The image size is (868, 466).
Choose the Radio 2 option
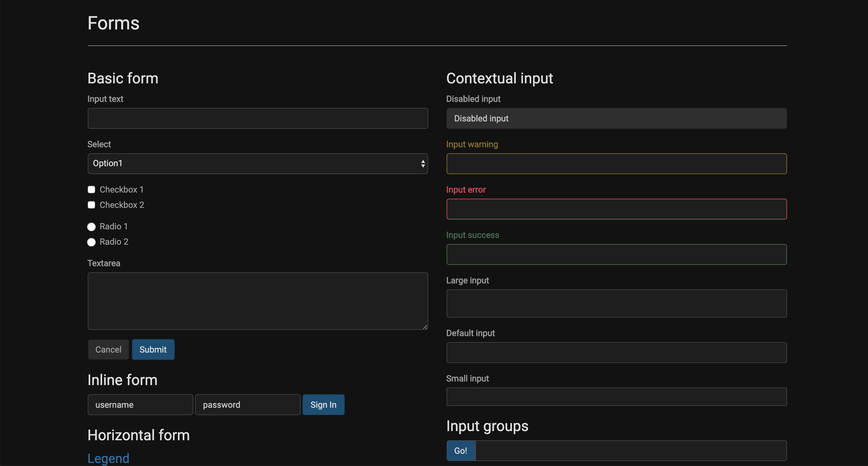(91, 242)
